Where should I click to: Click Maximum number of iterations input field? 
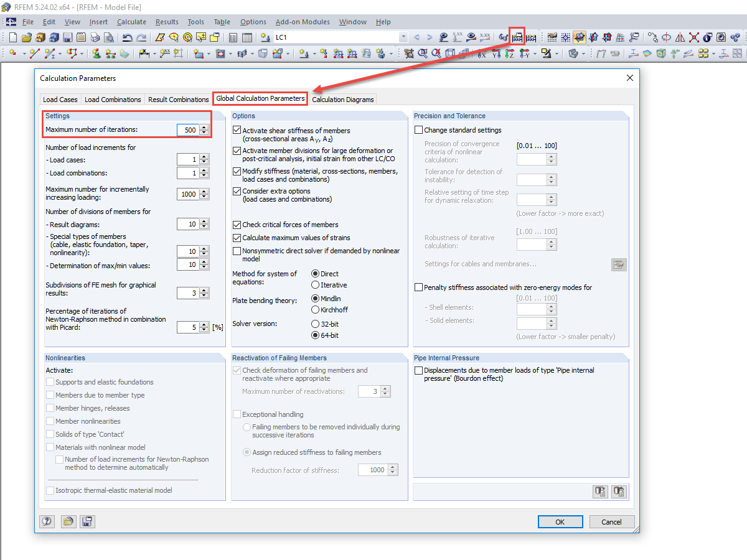click(x=188, y=130)
